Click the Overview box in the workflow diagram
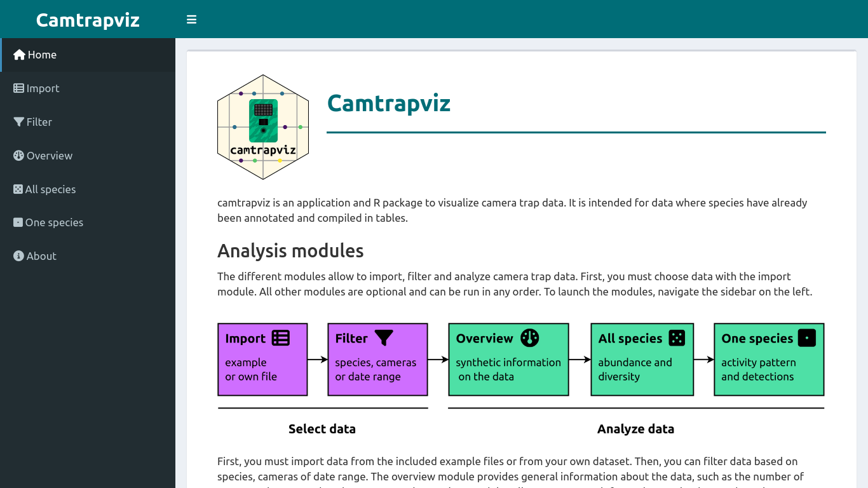Screen dimensions: 868x488 pos(508,359)
